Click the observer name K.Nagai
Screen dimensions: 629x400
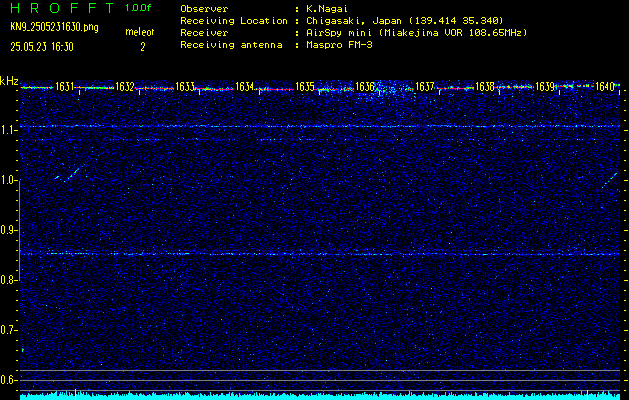327,9
